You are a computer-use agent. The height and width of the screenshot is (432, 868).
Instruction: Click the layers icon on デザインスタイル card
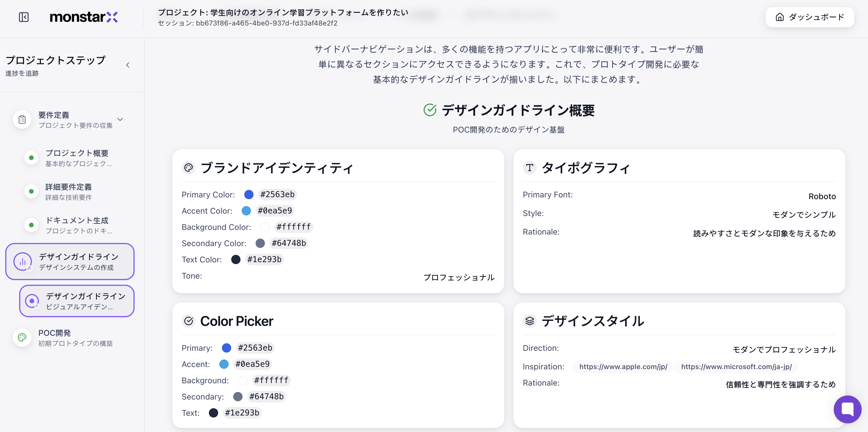[x=530, y=321]
